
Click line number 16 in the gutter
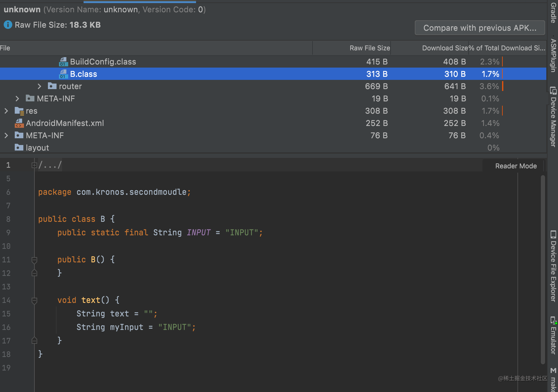(x=6, y=327)
